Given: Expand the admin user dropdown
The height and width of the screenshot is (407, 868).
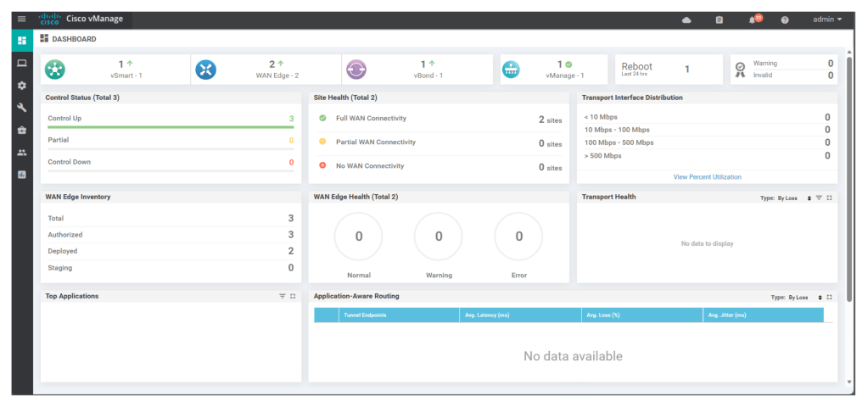Looking at the screenshot, I should click(x=827, y=20).
